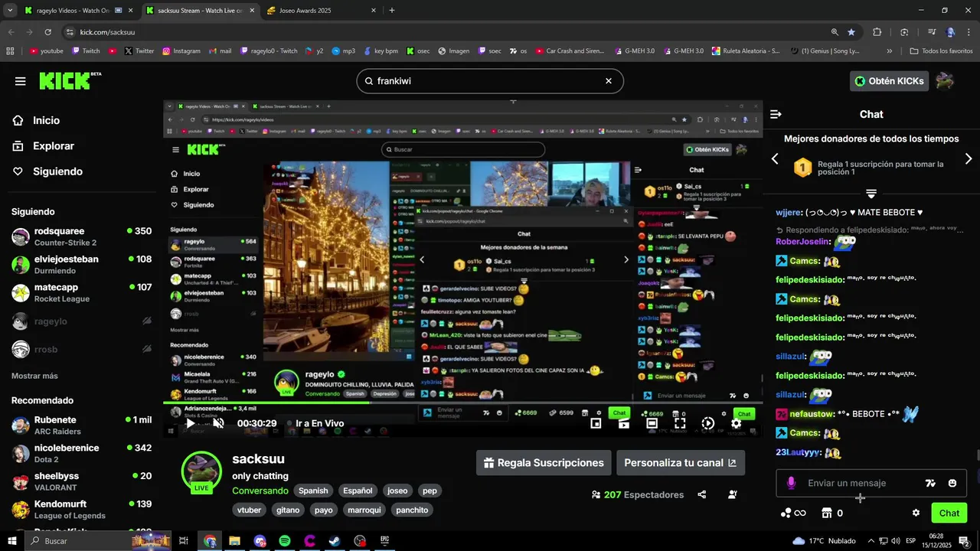
Task: Click the KICKs infinity balance icon
Action: point(793,513)
